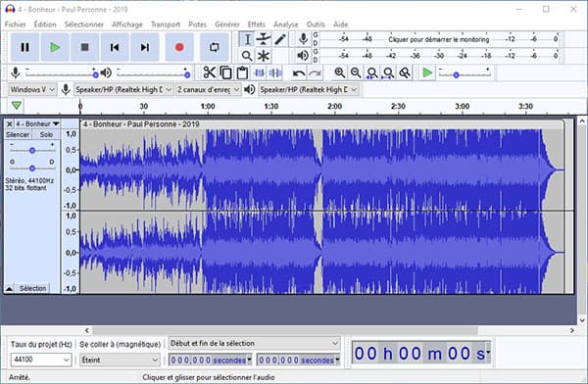The image size is (588, 384).
Task: Click the playback meter speaker icon
Action: coord(302,56)
